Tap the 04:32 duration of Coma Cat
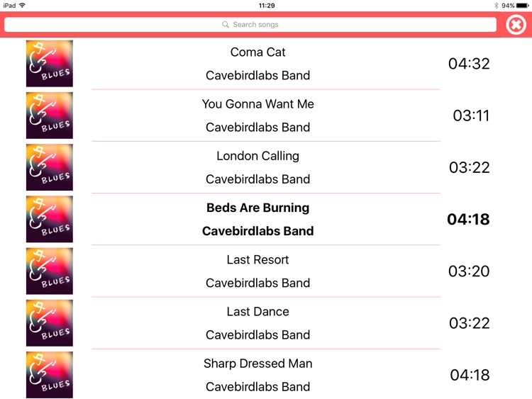Screen dimensions: 532x399 (469, 64)
